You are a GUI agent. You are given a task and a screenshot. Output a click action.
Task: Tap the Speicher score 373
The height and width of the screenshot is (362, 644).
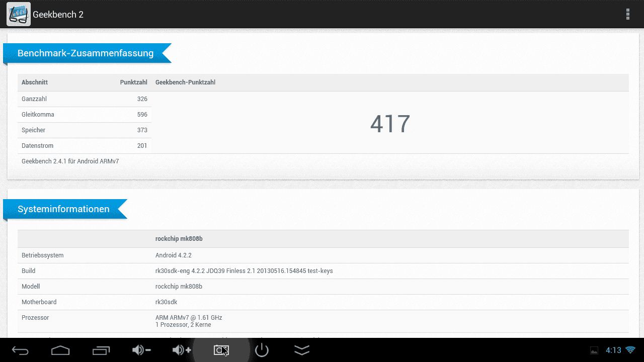(x=142, y=130)
